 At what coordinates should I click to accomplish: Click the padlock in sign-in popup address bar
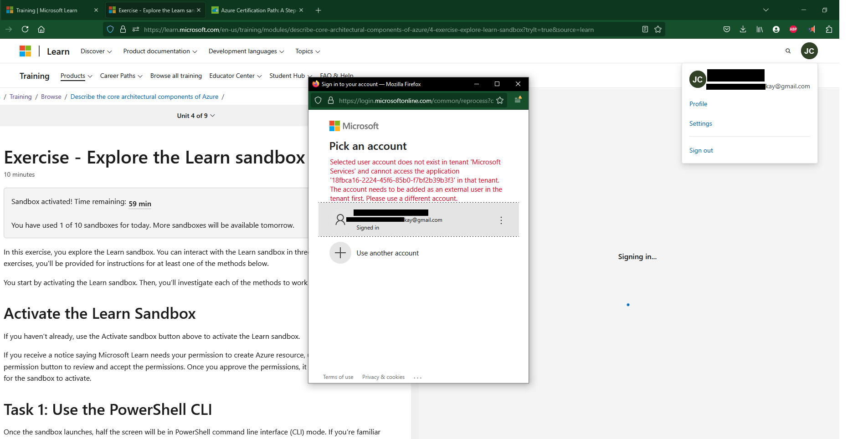click(x=331, y=101)
